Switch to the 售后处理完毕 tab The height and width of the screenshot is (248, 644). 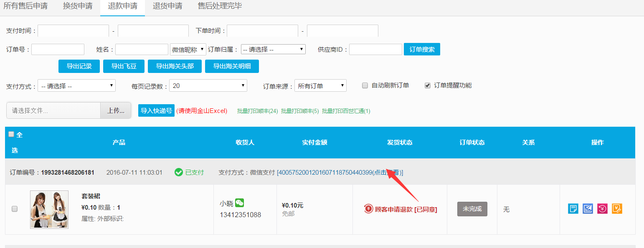220,6
